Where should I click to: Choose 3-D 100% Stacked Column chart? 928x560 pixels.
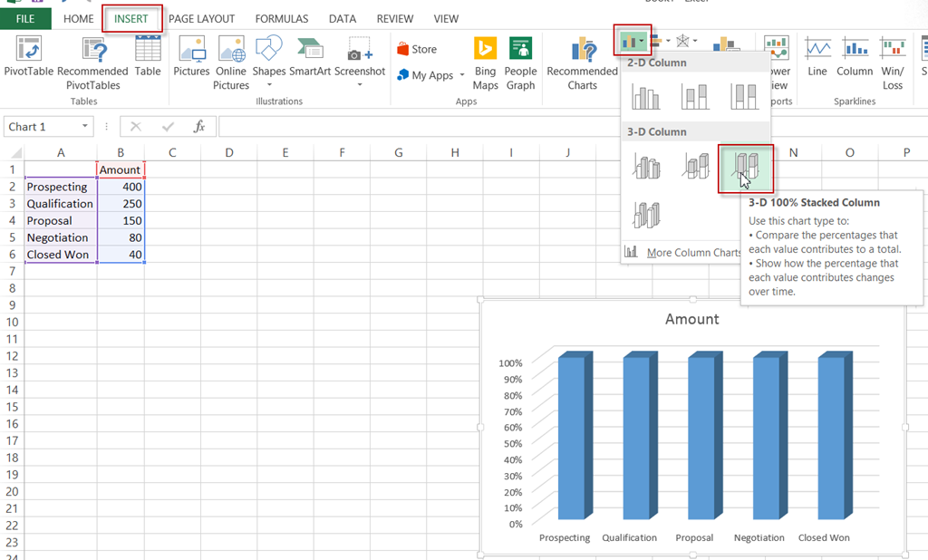(x=745, y=169)
